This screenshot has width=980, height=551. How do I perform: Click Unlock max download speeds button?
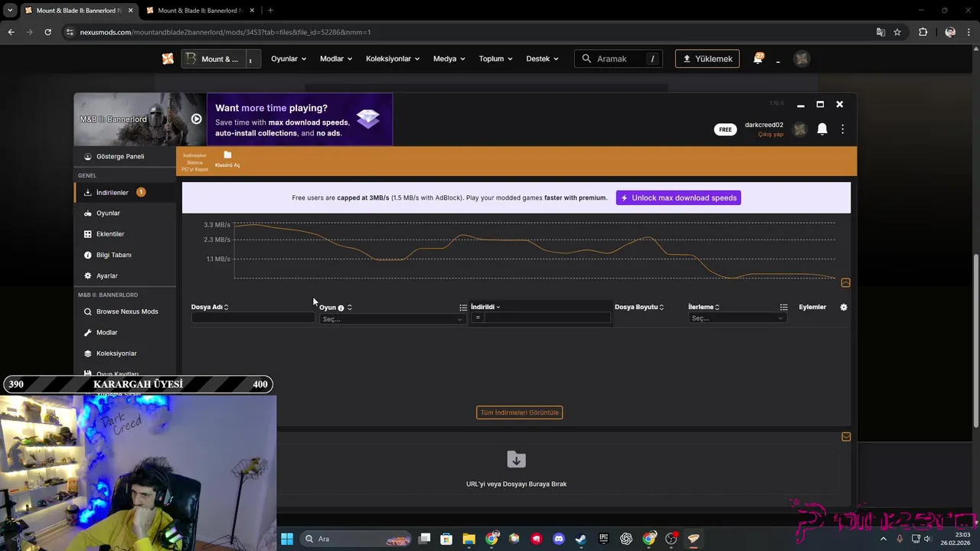(x=678, y=197)
